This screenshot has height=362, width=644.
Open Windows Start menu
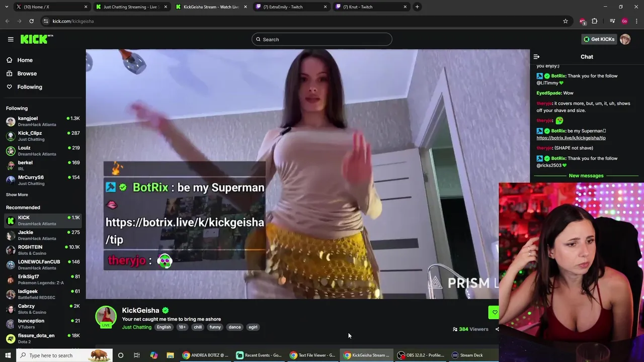pos(8,355)
